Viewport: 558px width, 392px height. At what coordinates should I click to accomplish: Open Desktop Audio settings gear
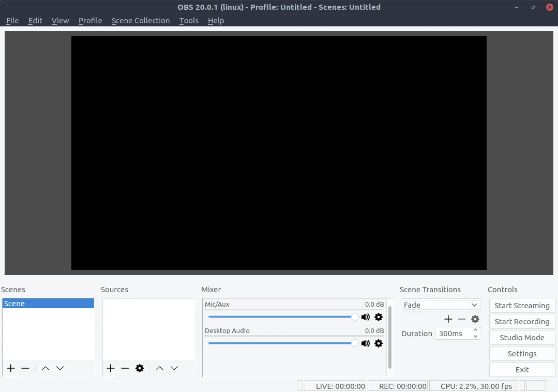(379, 343)
